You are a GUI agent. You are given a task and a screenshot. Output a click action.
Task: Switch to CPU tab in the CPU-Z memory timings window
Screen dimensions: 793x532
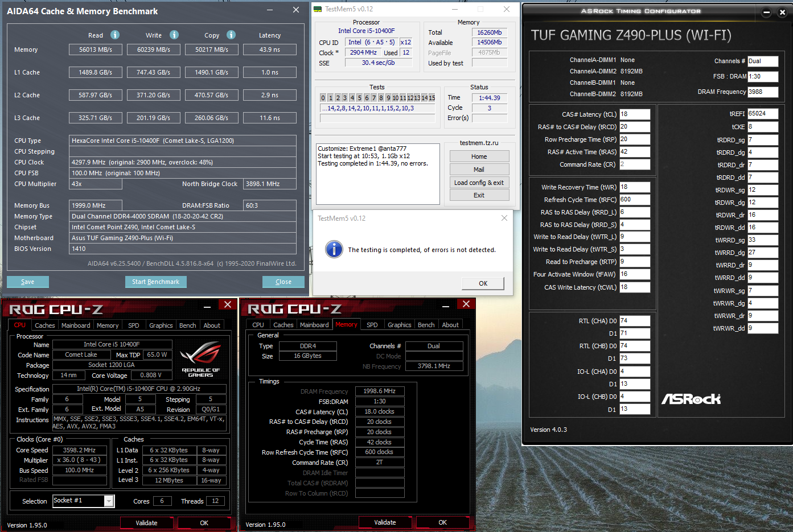click(x=258, y=325)
